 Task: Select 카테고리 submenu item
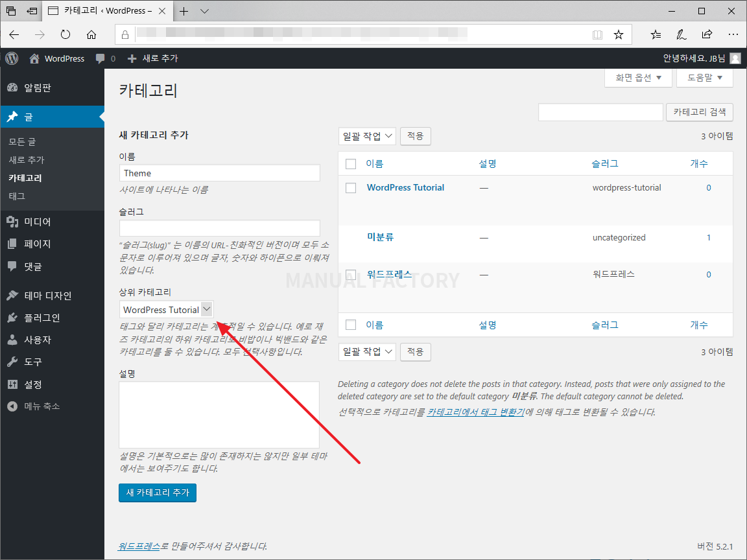point(25,178)
